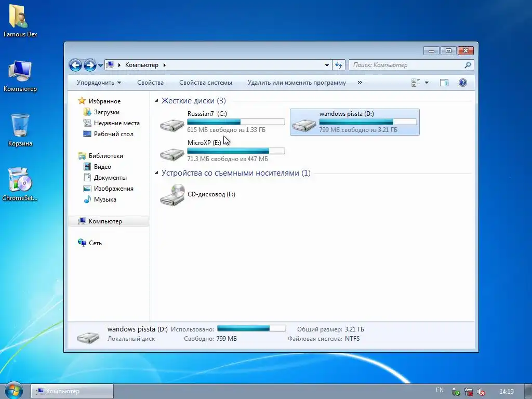
Task: Click the magnifier search icon
Action: pyautogui.click(x=468, y=65)
